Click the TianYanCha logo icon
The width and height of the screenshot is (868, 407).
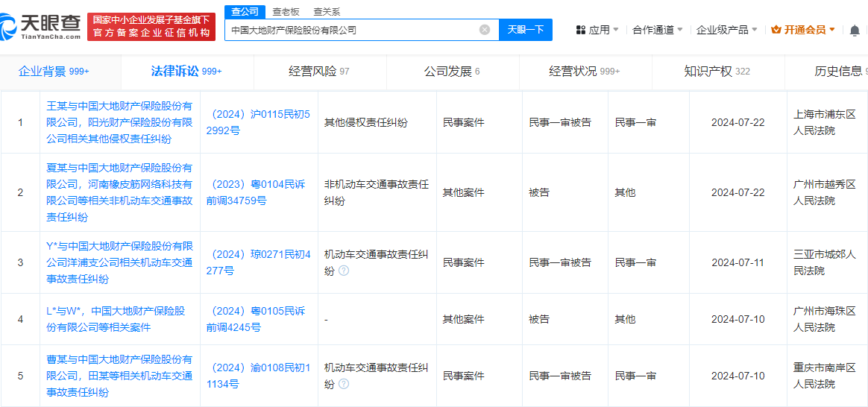(9, 26)
